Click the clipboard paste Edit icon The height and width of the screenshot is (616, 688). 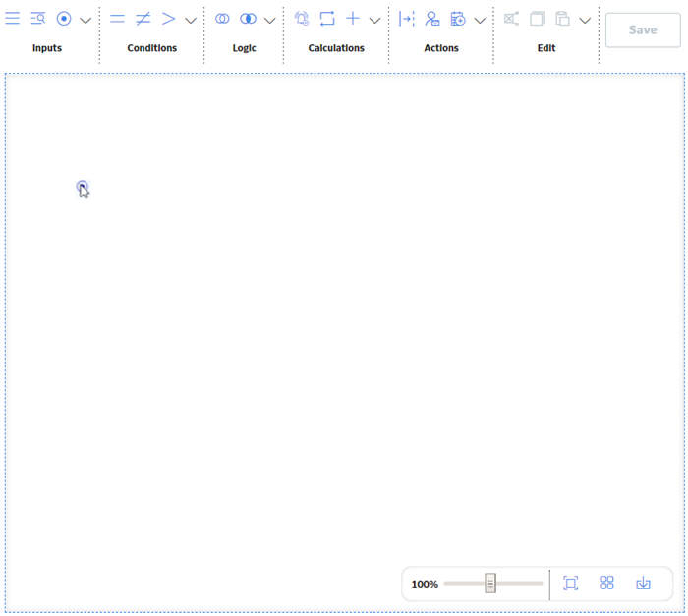(562, 19)
